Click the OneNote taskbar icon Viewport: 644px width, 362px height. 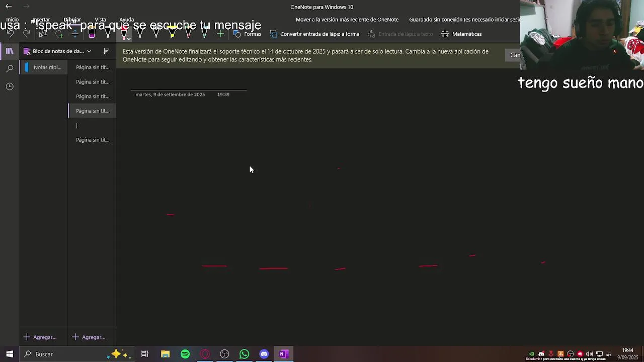[x=284, y=354]
